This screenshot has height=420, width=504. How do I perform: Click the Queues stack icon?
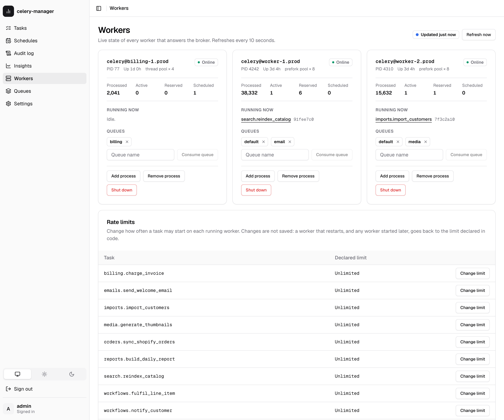8,91
